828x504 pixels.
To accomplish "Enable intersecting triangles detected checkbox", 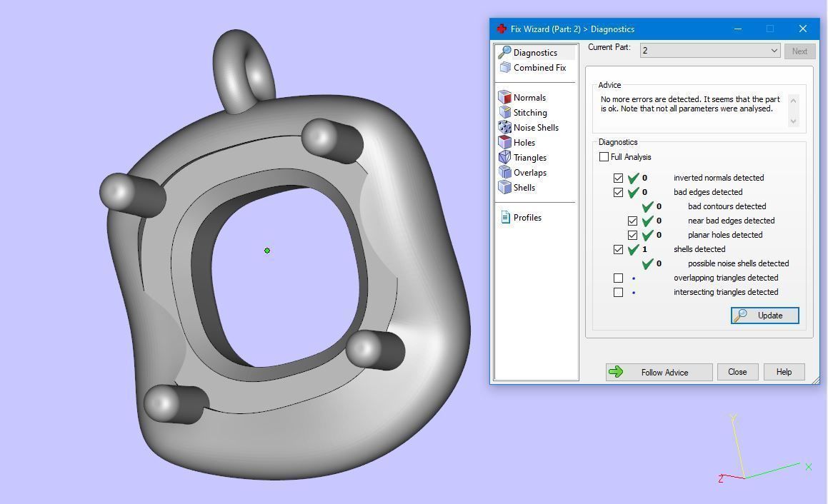I will 619,292.
